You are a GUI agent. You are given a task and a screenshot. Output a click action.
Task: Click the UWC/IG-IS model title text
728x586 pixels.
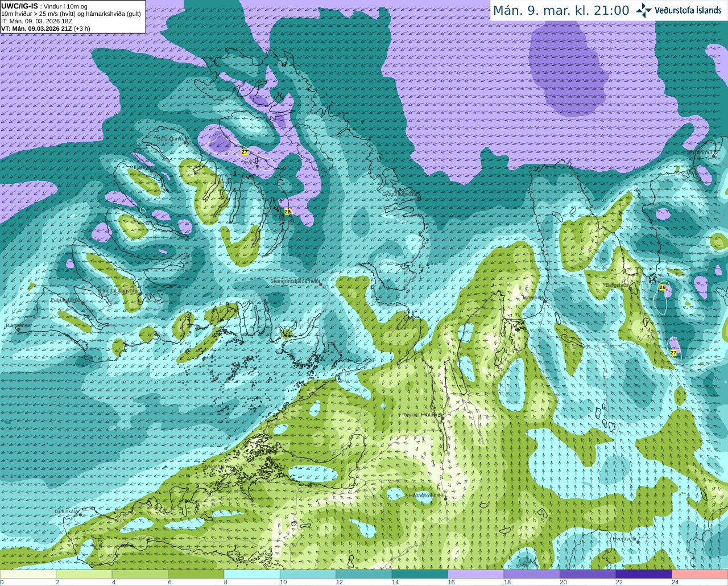tap(19, 6)
